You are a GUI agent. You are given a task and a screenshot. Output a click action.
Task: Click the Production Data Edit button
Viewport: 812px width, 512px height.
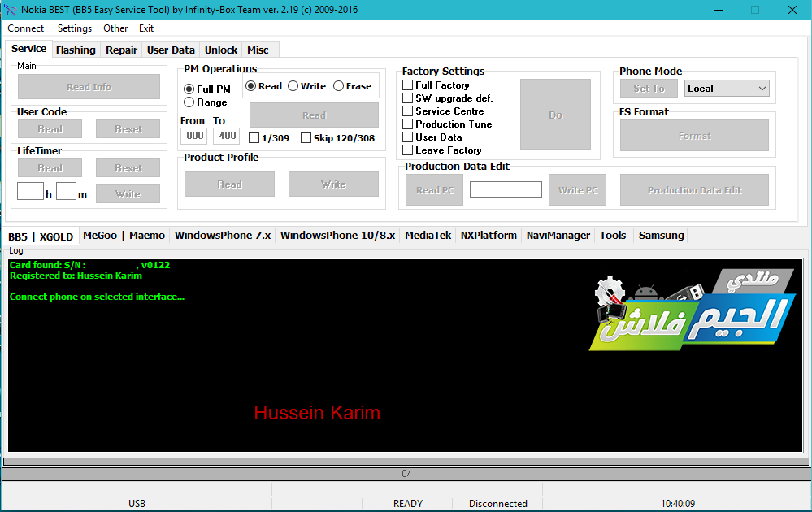coord(694,190)
